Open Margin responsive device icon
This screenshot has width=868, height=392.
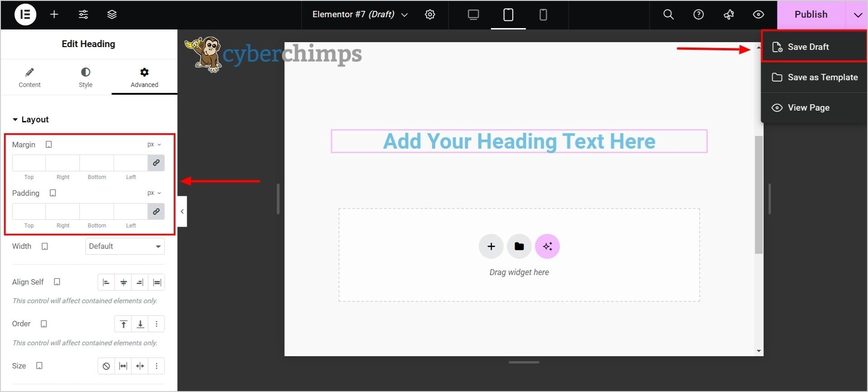[48, 145]
